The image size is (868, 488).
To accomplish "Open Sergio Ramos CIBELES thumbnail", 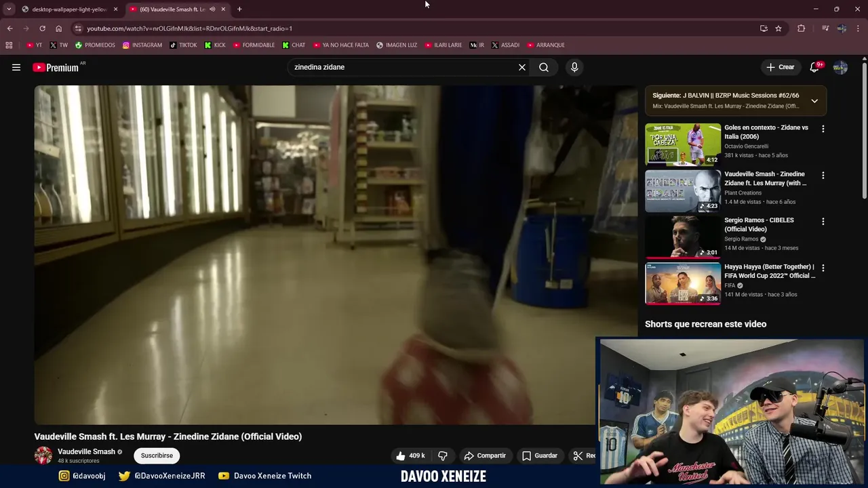I will (683, 237).
